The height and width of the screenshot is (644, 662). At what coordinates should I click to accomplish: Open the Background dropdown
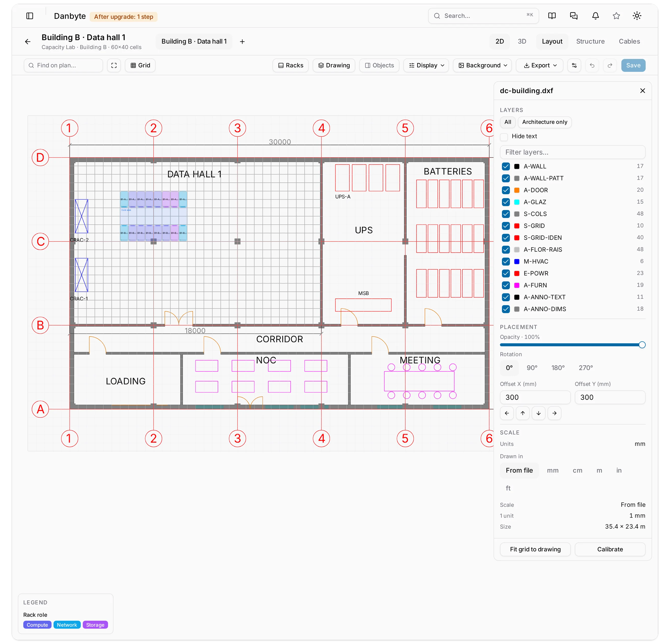pos(482,65)
